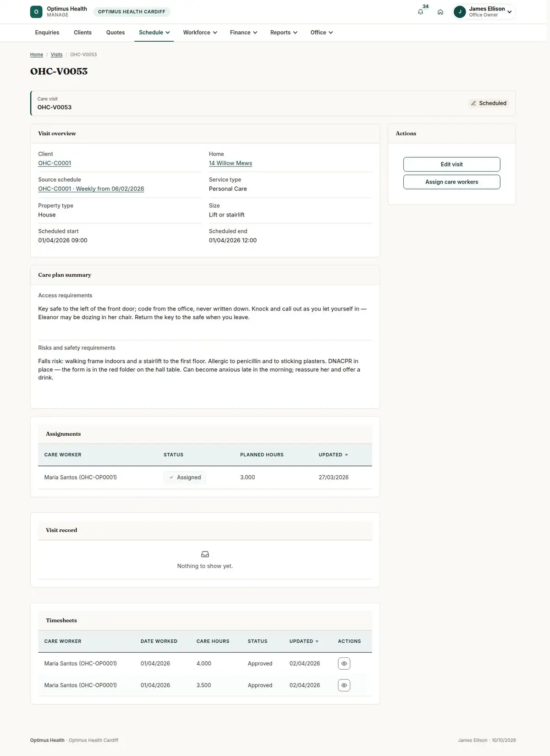Click the Edit visit button
Image resolution: width=550 pixels, height=756 pixels.
pos(451,164)
